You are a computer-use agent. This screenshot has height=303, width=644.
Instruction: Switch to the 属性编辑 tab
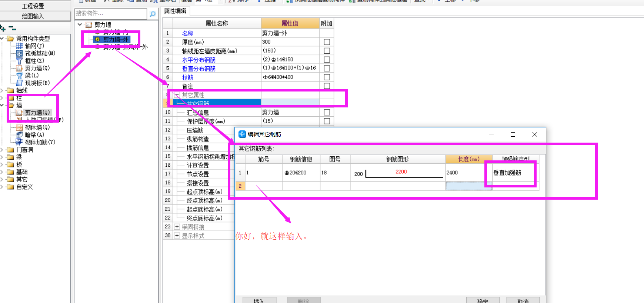click(x=176, y=11)
